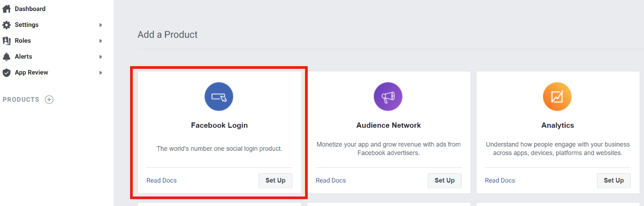
Task: Set Up Facebook Login product
Action: 275,181
